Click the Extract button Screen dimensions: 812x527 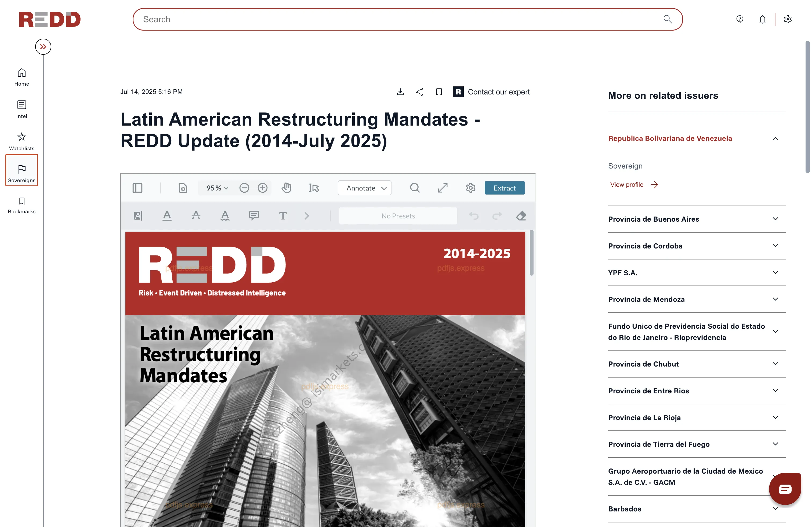pyautogui.click(x=504, y=188)
